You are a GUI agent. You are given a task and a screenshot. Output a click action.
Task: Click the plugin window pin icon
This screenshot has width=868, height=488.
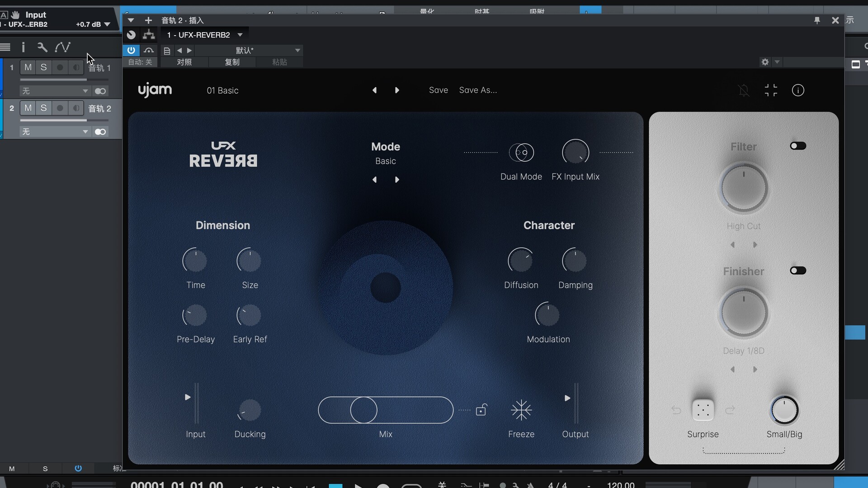(817, 20)
